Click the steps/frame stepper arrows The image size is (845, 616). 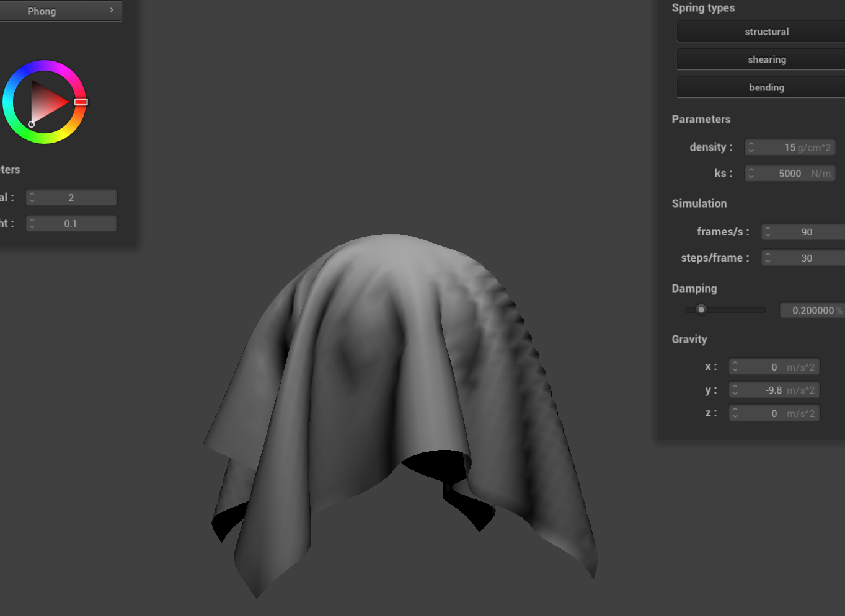768,258
